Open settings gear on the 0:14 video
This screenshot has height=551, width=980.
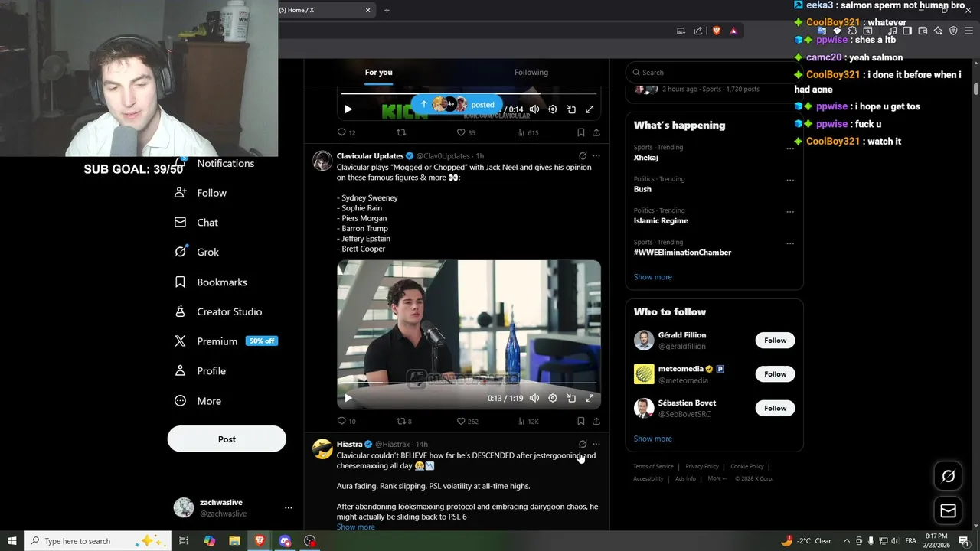click(553, 109)
